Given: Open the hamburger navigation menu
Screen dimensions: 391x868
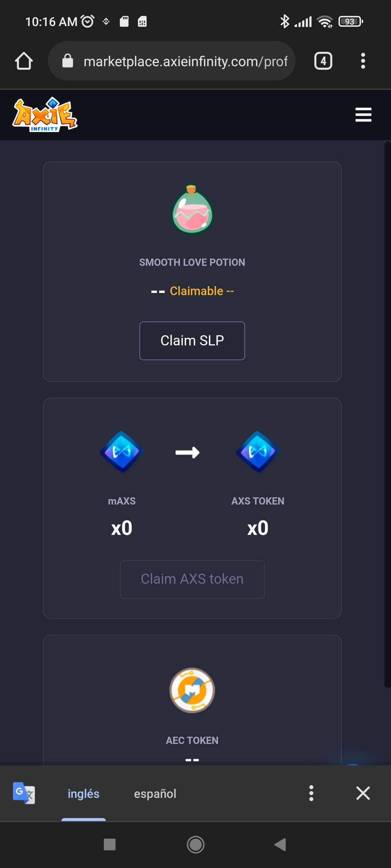Looking at the screenshot, I should click(363, 115).
